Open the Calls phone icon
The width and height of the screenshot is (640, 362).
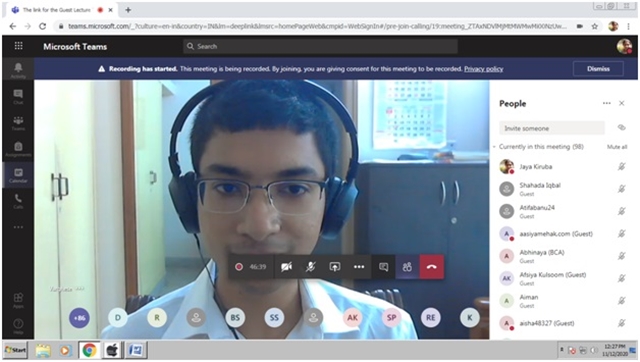[x=18, y=201]
